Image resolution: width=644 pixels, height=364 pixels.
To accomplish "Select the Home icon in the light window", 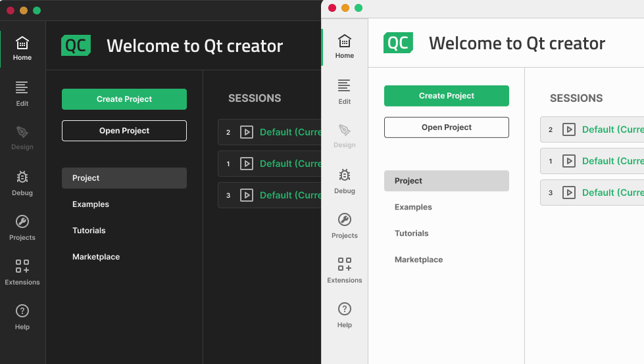I will 345,41.
